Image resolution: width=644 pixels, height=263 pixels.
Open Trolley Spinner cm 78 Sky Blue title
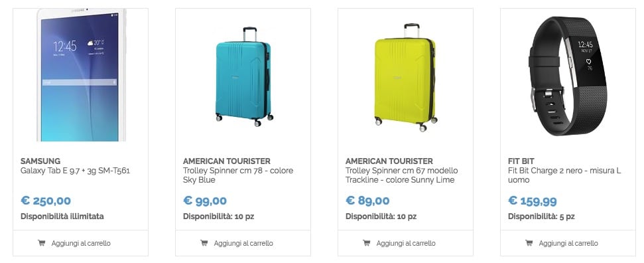coord(238,175)
